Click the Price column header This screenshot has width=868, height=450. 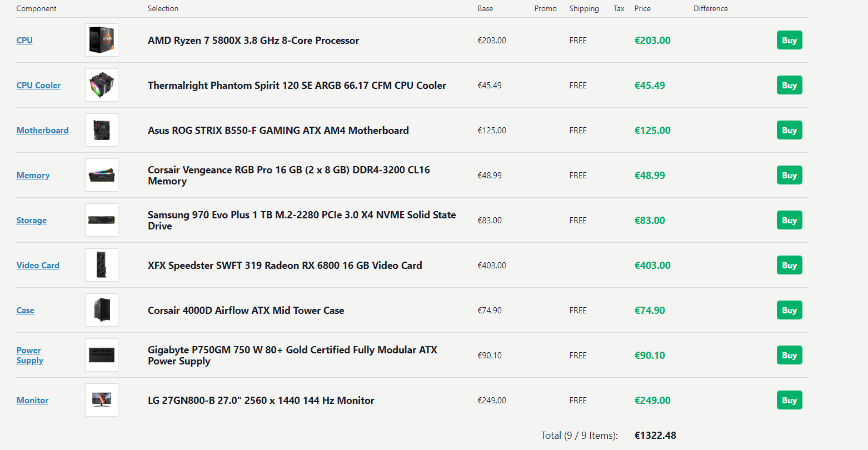[x=642, y=8]
